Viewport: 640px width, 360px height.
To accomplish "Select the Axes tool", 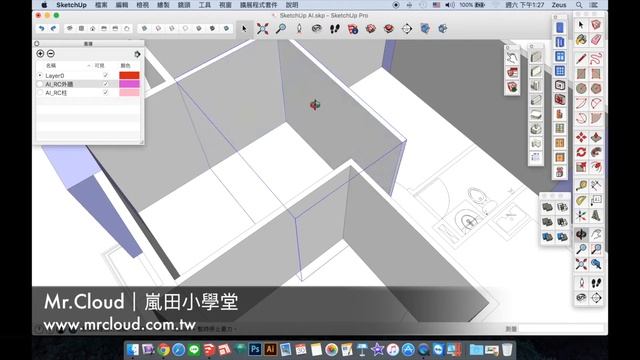I will [x=581, y=216].
